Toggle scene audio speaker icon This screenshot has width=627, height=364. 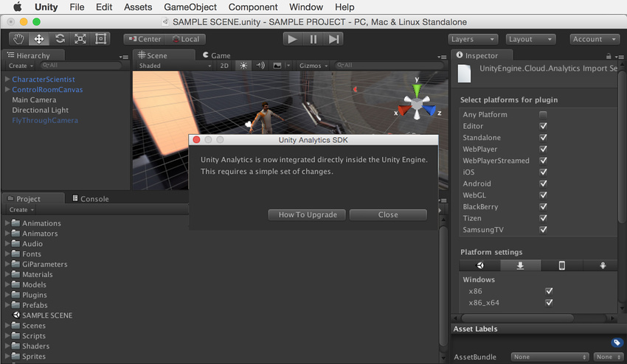[260, 66]
